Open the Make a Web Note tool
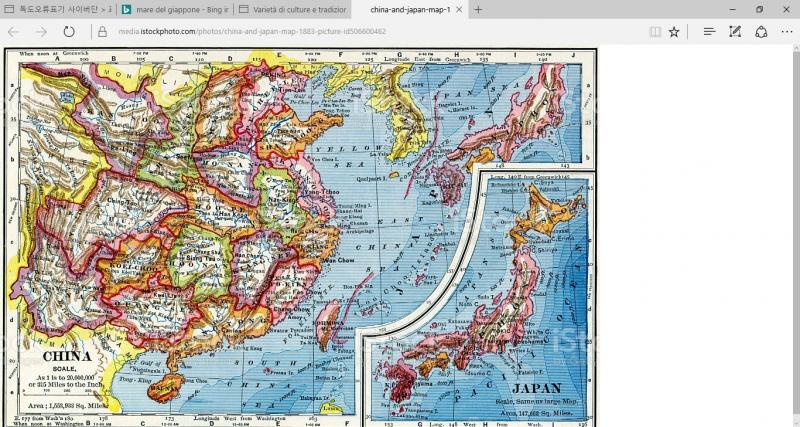The height and width of the screenshot is (427, 800). (734, 31)
